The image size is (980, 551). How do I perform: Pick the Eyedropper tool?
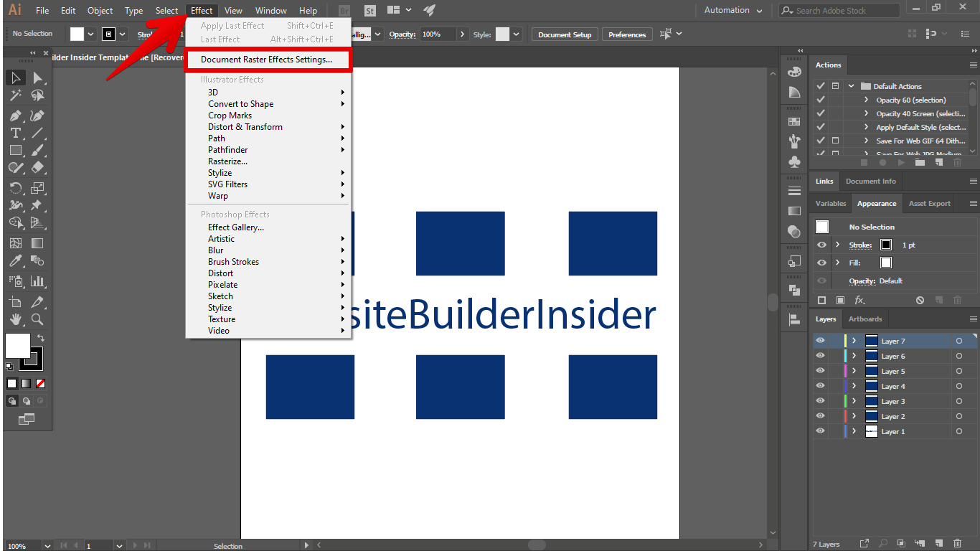[x=15, y=261]
